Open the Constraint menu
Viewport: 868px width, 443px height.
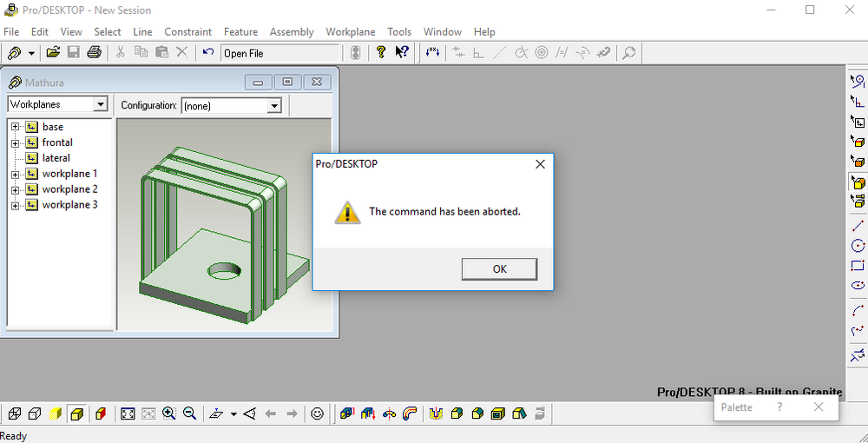coord(188,31)
